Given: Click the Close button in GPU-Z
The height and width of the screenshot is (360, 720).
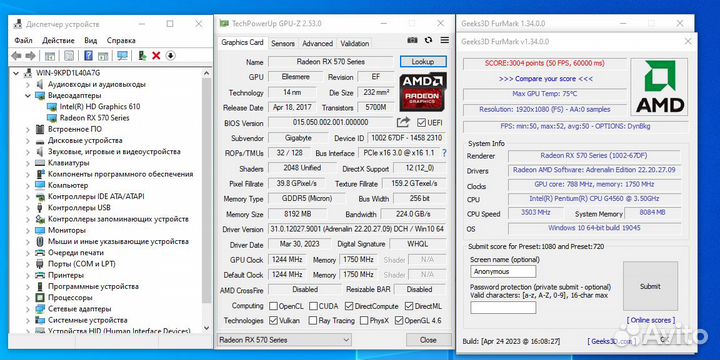Looking at the screenshot, I should [428, 340].
